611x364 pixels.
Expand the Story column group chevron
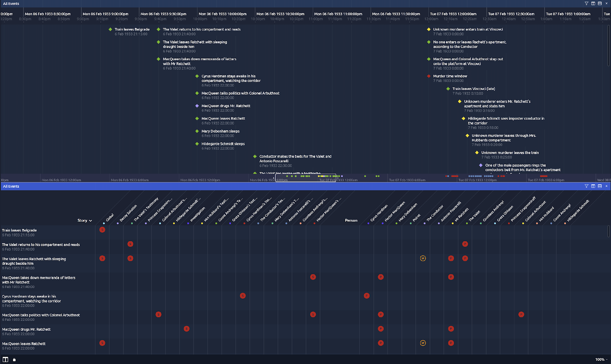pyautogui.click(x=91, y=221)
